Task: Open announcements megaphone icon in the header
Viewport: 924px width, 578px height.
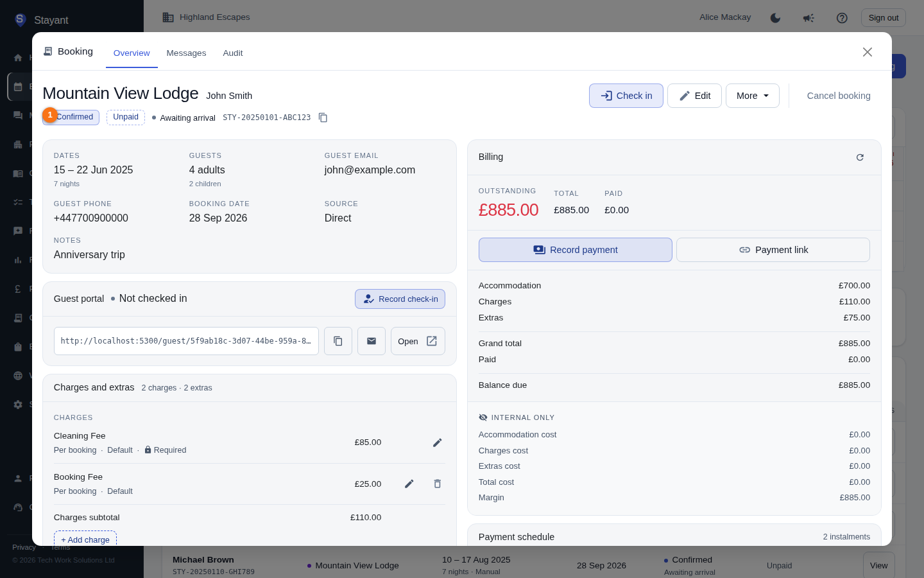Action: coord(809,18)
